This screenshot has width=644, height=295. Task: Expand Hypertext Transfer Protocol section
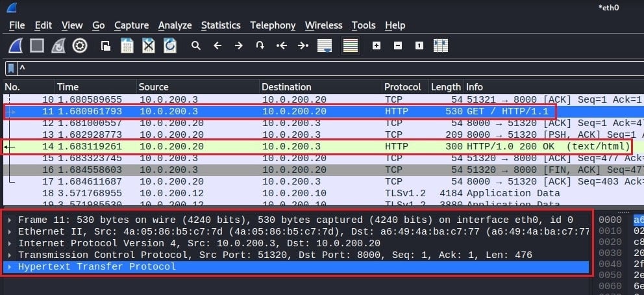10,266
